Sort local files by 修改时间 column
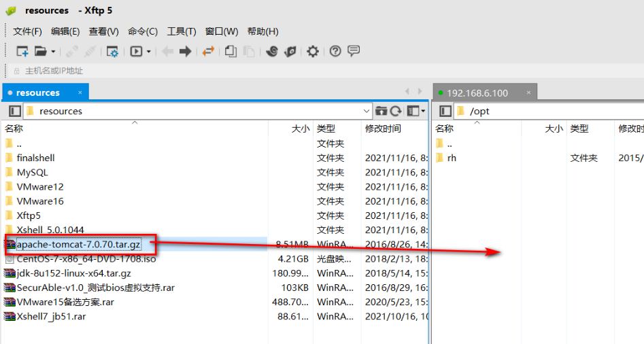The image size is (644, 344). point(383,128)
